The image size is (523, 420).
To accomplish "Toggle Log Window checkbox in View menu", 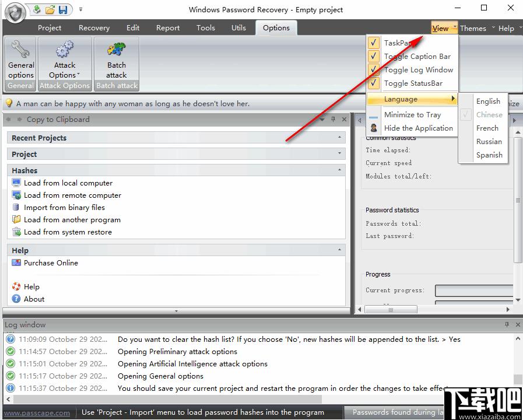I will (x=374, y=69).
